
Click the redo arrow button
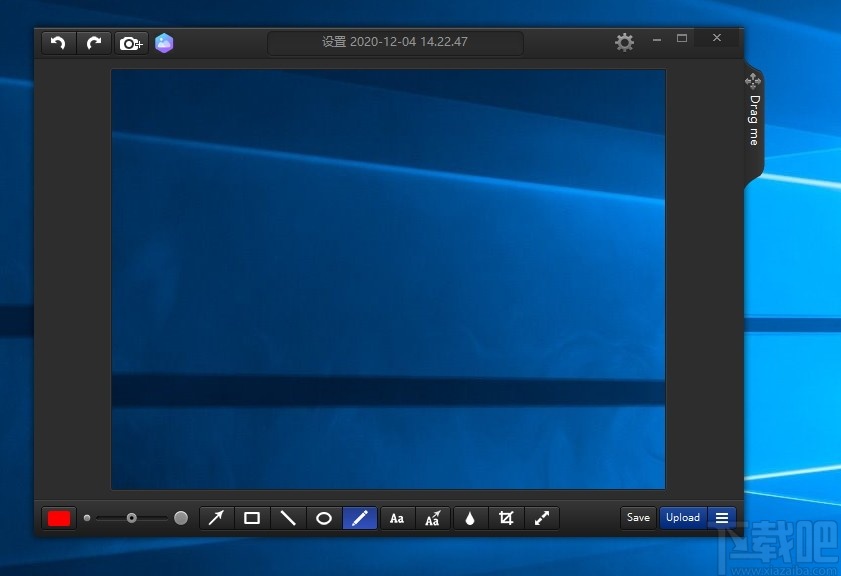click(x=94, y=43)
